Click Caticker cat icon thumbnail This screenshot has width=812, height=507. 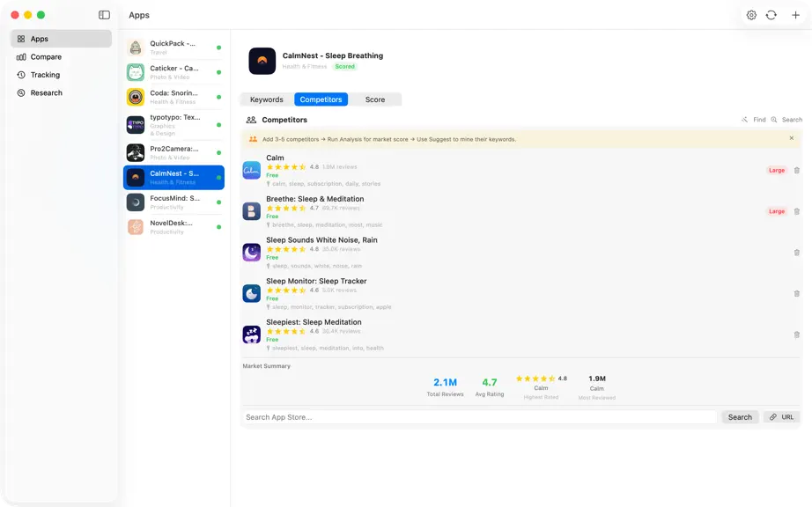[x=136, y=72]
